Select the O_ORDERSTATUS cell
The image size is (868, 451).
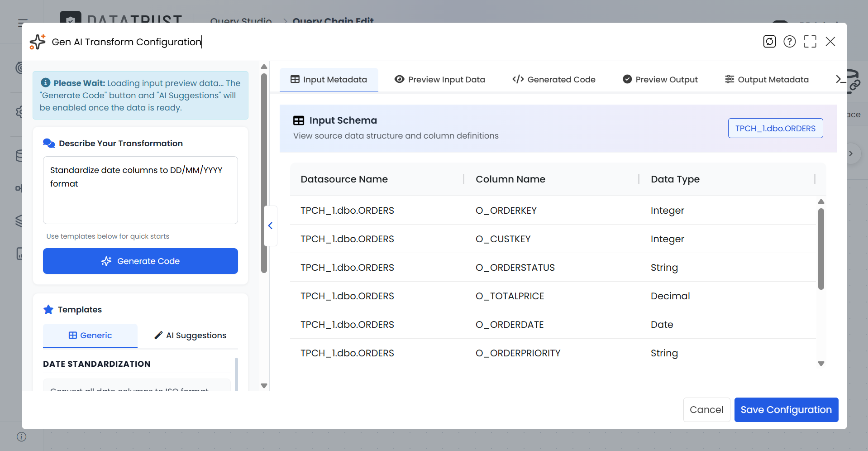pos(515,268)
